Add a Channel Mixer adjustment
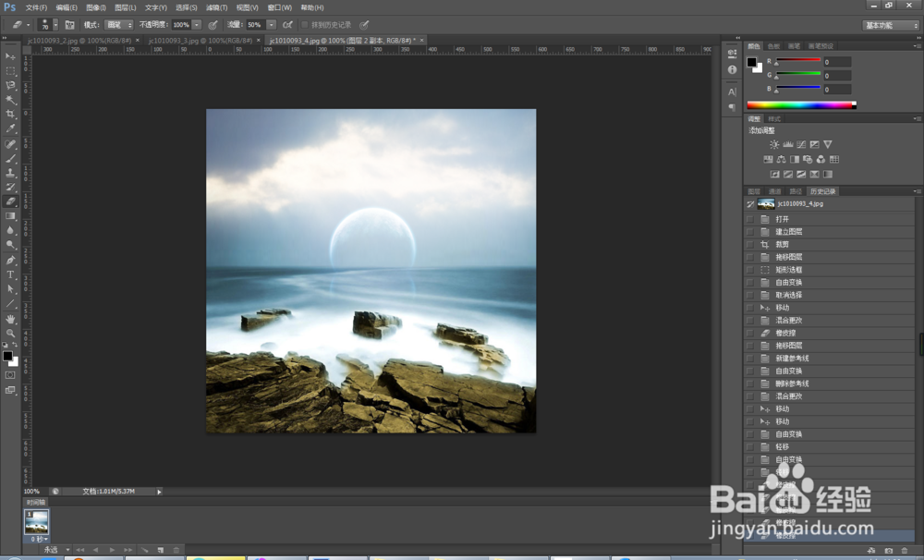 821,159
